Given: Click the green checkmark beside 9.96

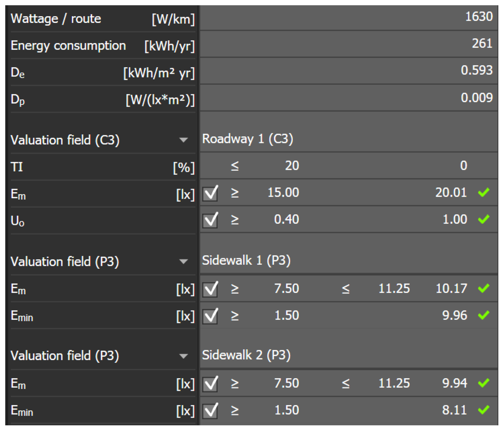Looking at the screenshot, I should 484,315.
